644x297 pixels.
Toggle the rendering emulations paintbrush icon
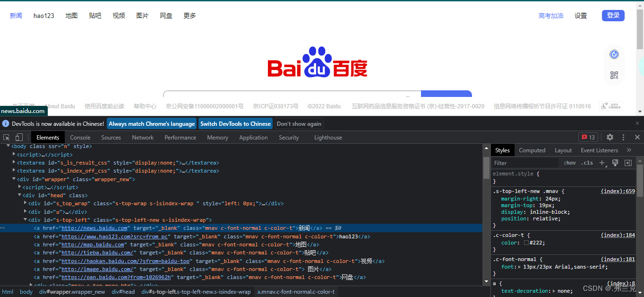[615, 163]
